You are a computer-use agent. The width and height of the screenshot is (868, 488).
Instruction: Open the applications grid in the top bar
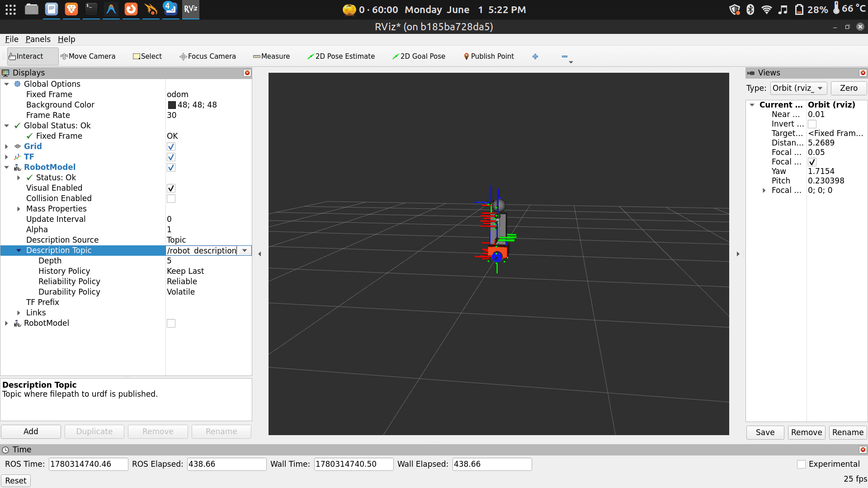coord(11,9)
